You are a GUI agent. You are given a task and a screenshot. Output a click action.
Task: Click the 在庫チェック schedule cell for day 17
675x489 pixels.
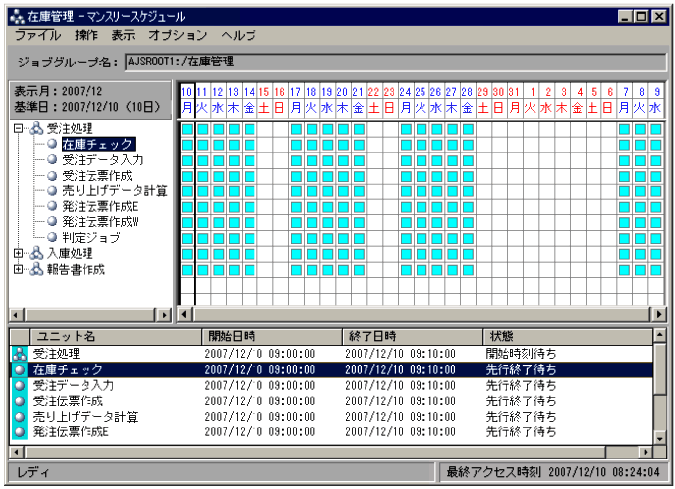tap(296, 145)
